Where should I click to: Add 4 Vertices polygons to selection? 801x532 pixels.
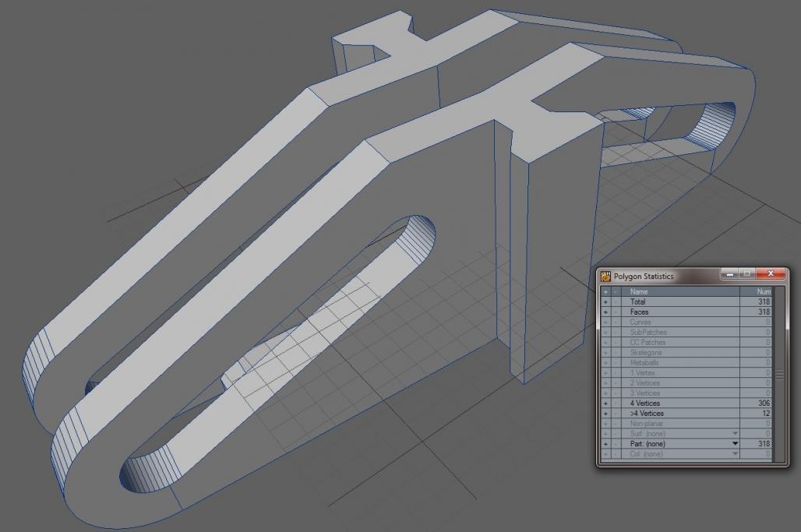coord(605,403)
